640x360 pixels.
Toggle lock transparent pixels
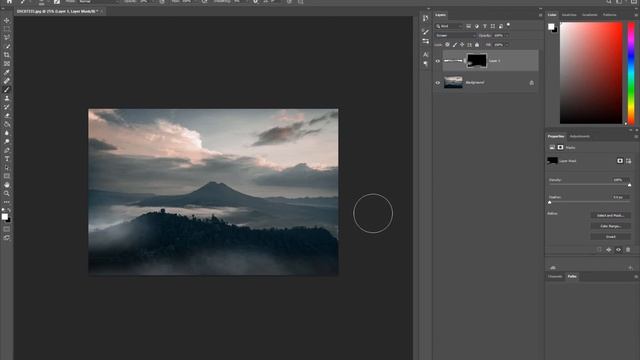pos(447,45)
